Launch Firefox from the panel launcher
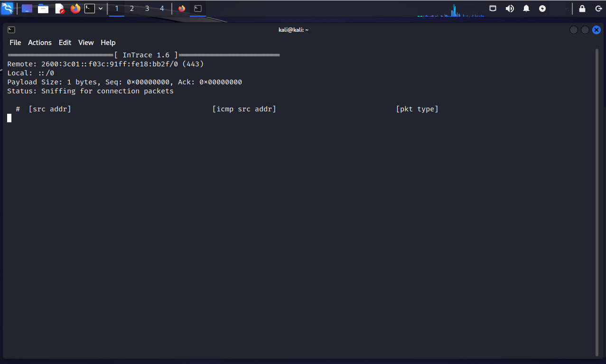The width and height of the screenshot is (606, 364). pos(75,9)
